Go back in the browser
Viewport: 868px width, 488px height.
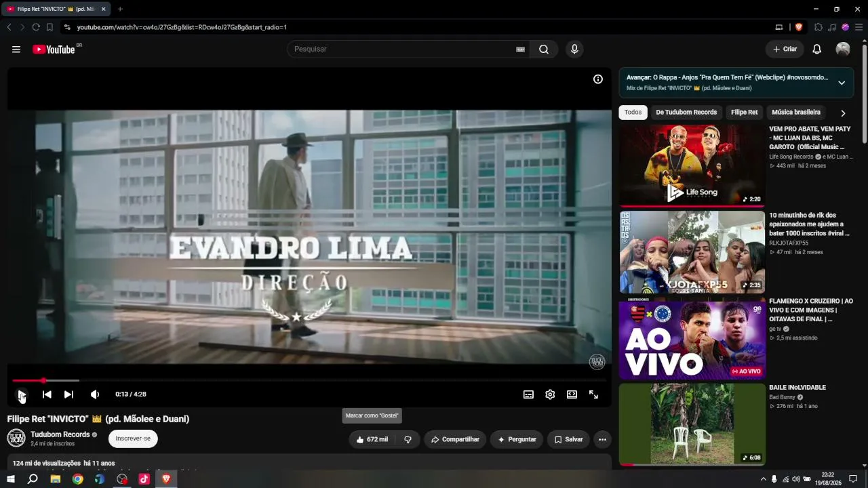tap(9, 27)
